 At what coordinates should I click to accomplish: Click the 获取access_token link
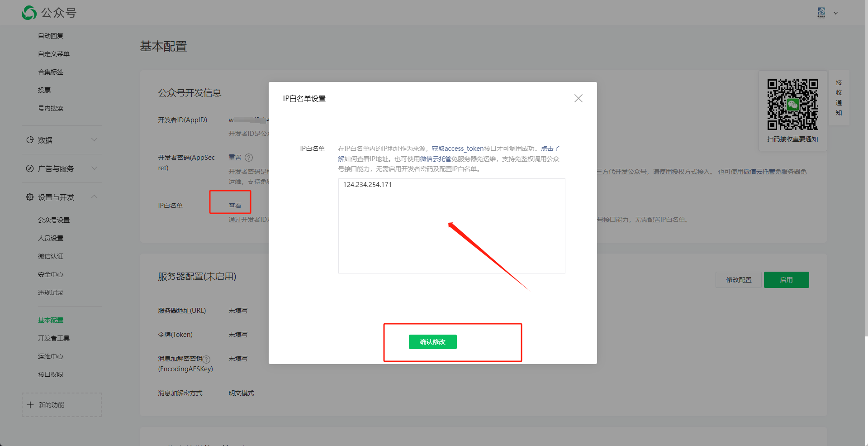(x=457, y=149)
